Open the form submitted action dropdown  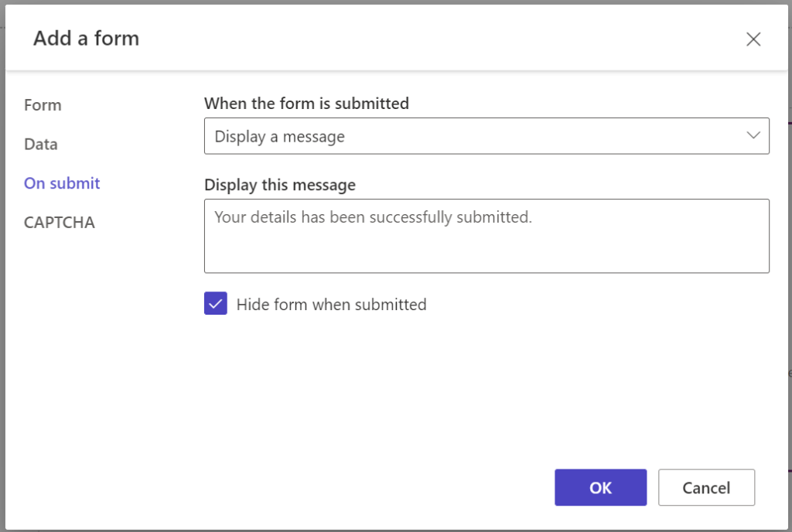pyautogui.click(x=486, y=136)
